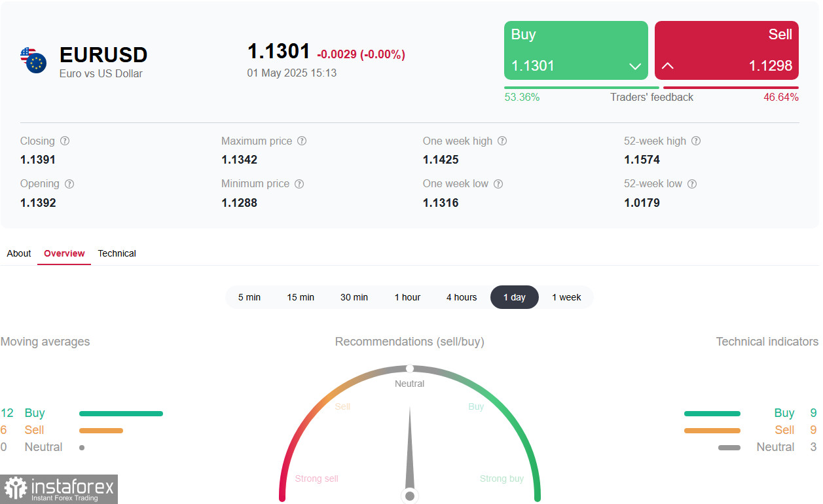Click the Technical indicators heading
Image resolution: width=823 pixels, height=504 pixels.
point(767,342)
